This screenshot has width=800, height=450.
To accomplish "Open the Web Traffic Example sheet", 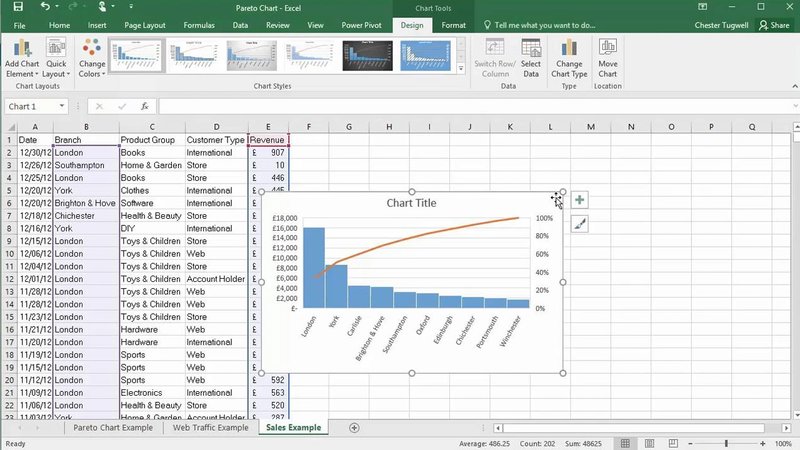I will tap(210, 428).
